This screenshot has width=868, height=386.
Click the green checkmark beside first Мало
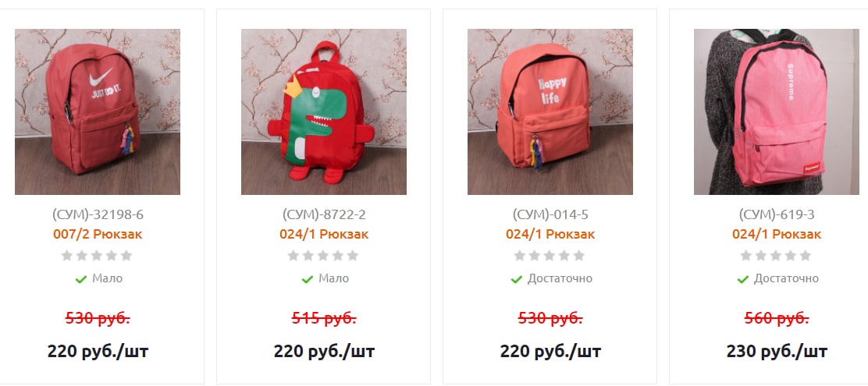click(x=81, y=279)
